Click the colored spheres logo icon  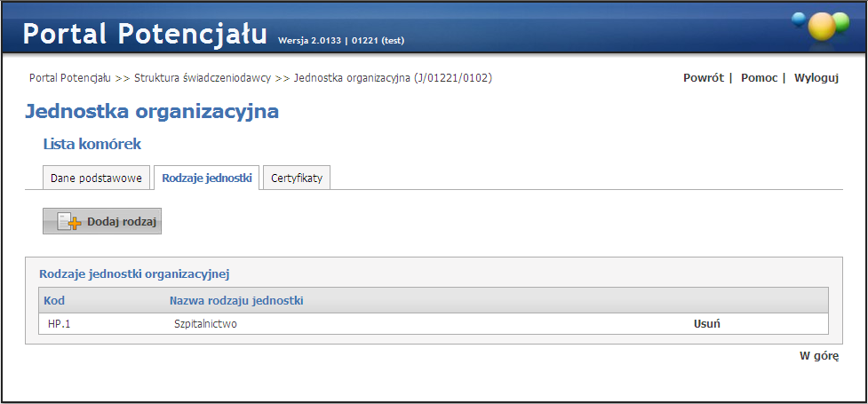pos(821,26)
